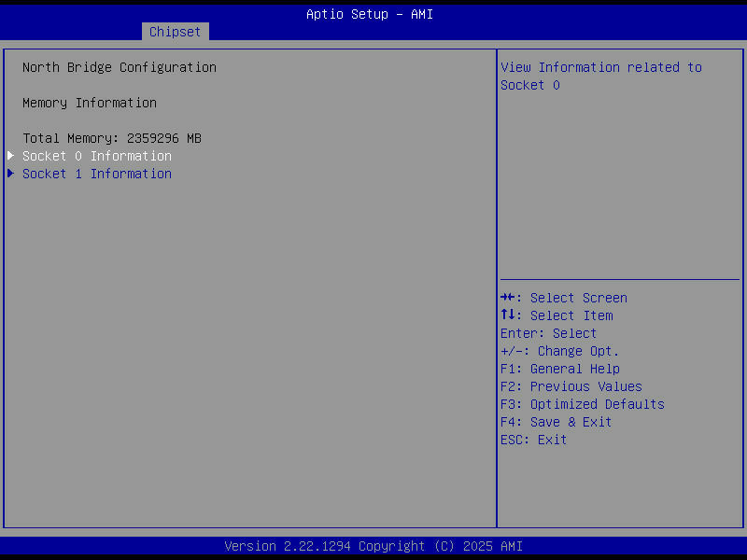The width and height of the screenshot is (747, 560).
Task: Click the arrow icon before Socket 0 Information
Action: 10,155
